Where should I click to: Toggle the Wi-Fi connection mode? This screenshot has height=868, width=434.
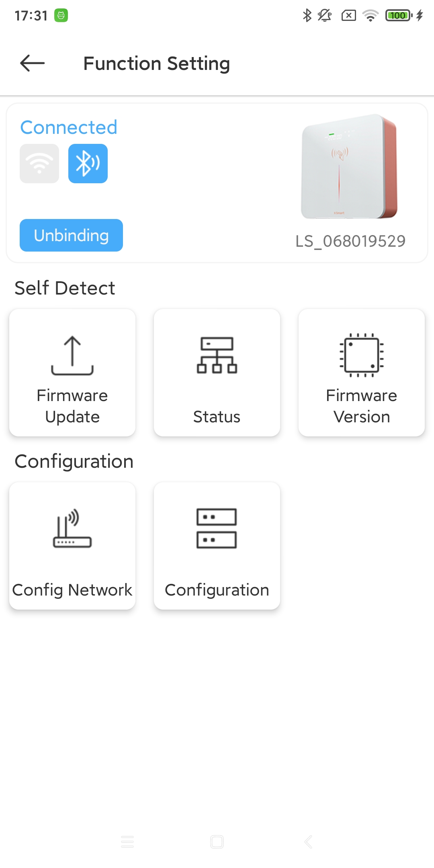[39, 164]
